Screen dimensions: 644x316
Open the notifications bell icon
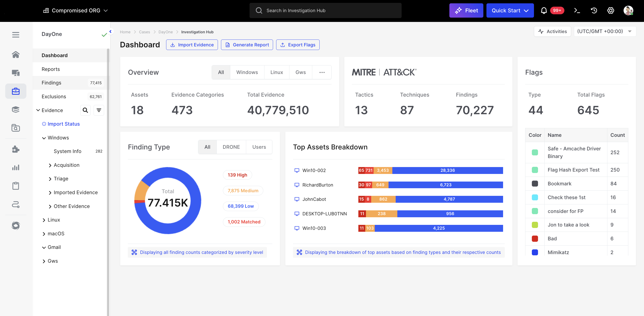[x=543, y=10]
